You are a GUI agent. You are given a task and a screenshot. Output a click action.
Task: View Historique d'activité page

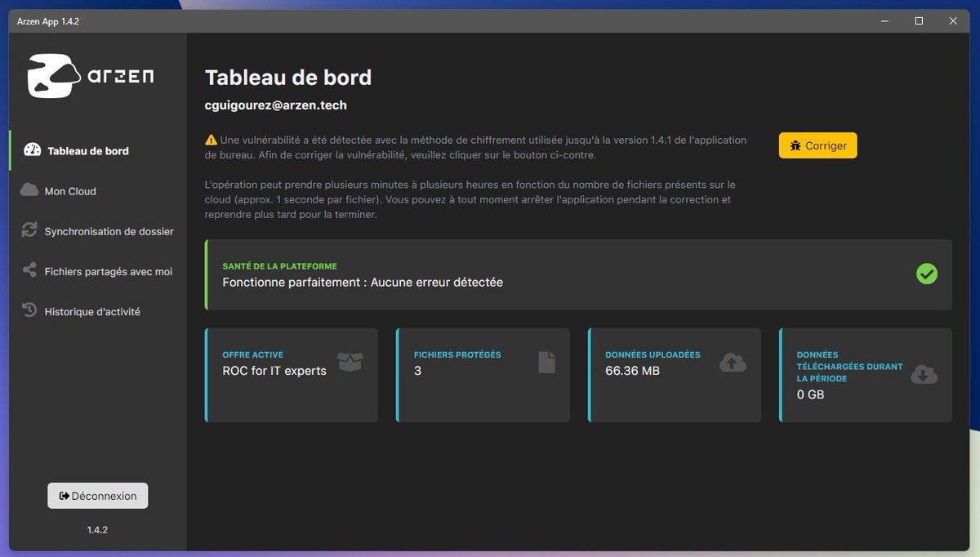pos(98,310)
